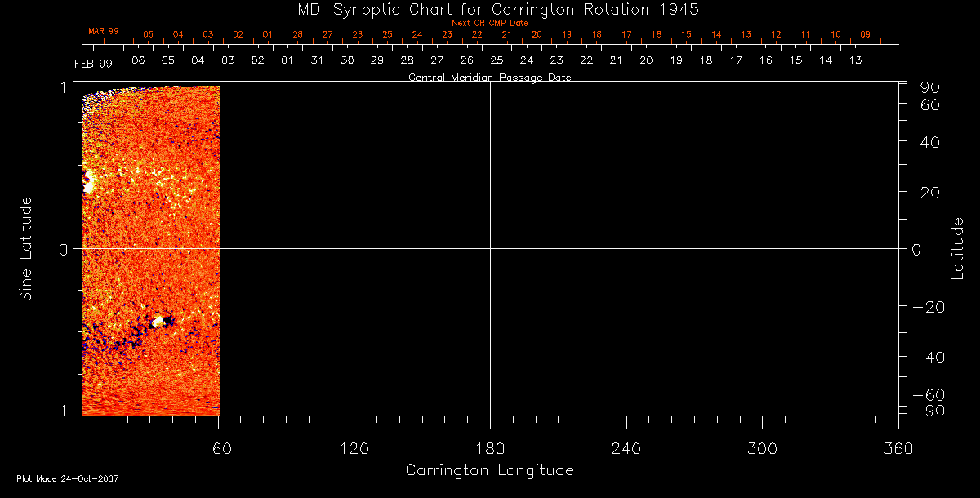The image size is (980, 498).
Task: Click the bright white active region in northern hemisphere
Action: tap(88, 183)
